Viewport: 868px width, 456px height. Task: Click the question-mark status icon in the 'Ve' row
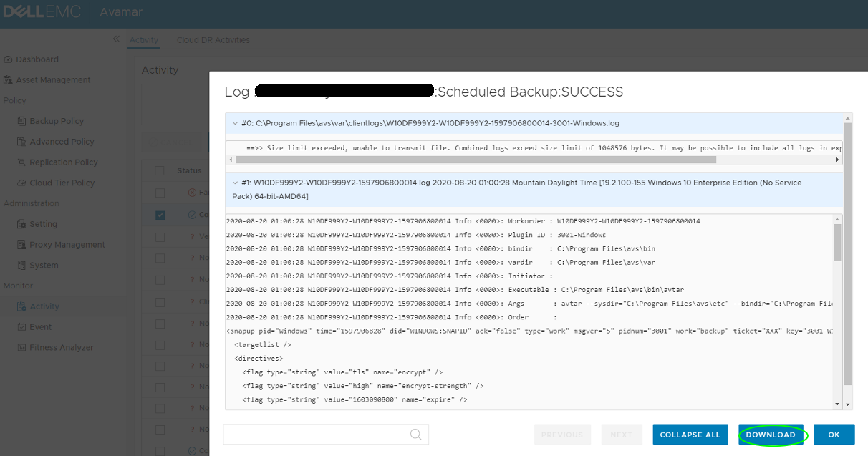point(191,236)
